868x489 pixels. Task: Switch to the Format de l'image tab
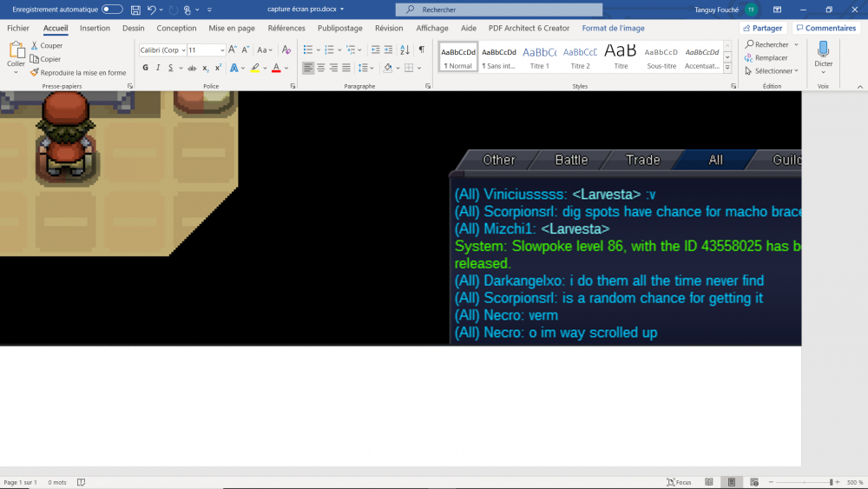(613, 28)
